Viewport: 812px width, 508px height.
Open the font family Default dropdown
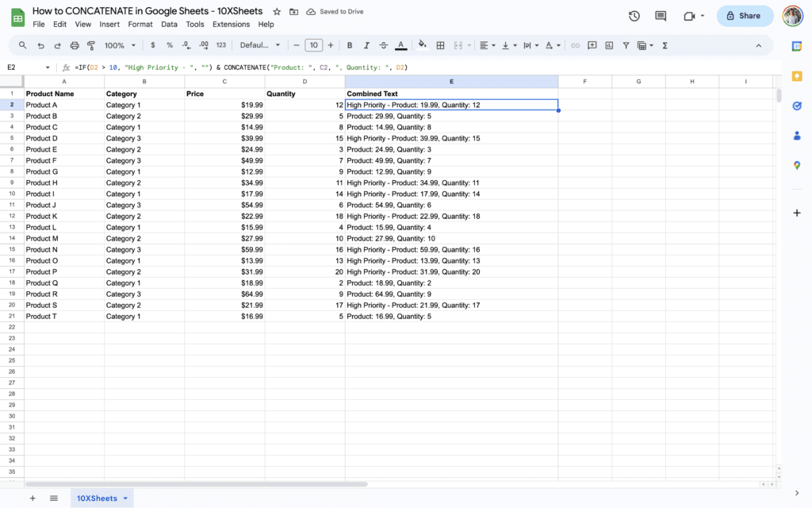[259, 45]
